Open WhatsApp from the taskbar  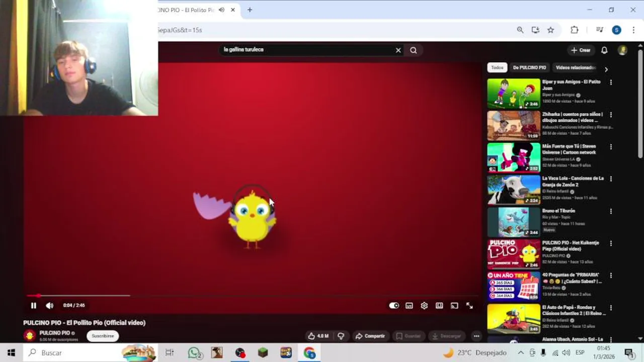pos(194,353)
